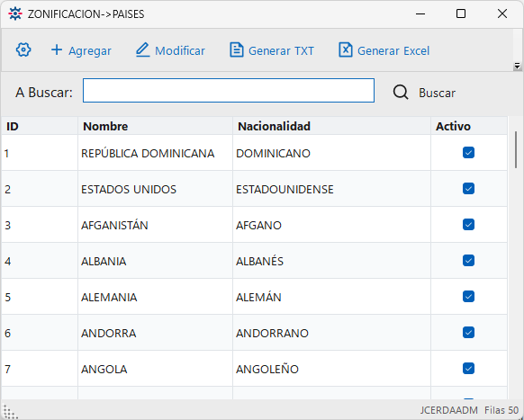The image size is (524, 420).
Task: Click ID cell 6 in the table
Action: (40, 333)
